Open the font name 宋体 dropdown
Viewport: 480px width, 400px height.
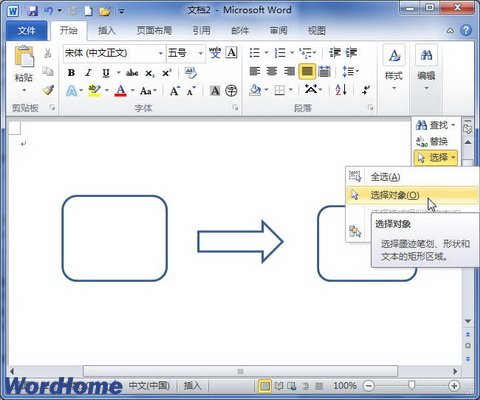point(160,53)
